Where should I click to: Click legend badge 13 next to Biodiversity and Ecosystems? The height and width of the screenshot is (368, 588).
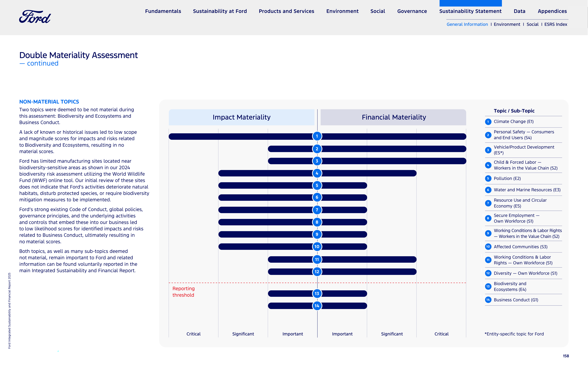point(488,286)
